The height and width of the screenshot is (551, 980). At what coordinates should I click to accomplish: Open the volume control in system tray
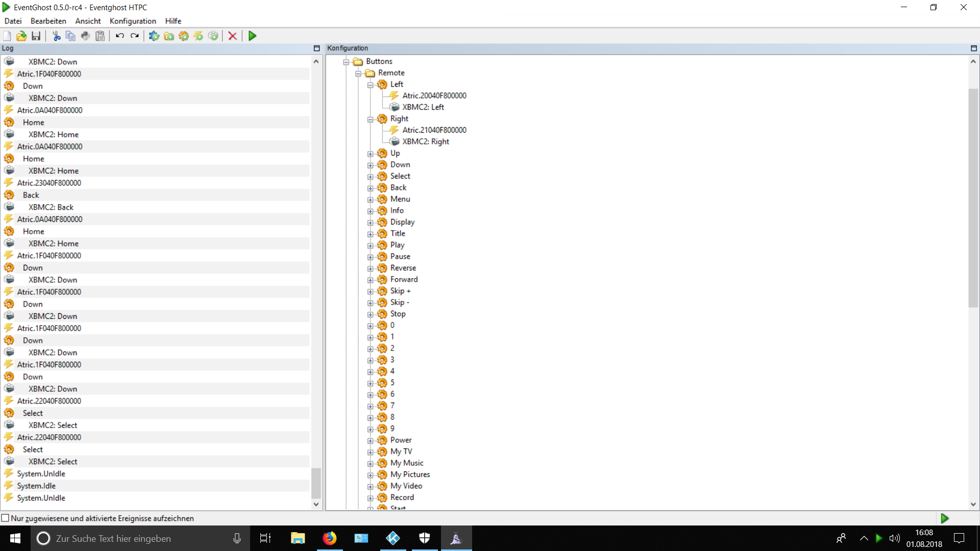pyautogui.click(x=894, y=538)
